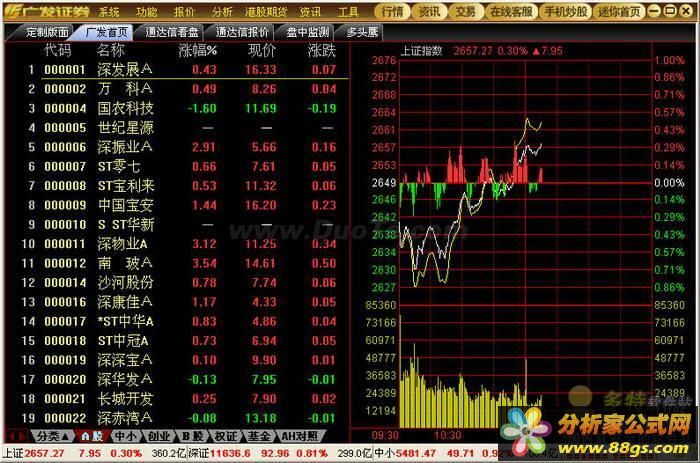
Task: Switch to the 通达信报价 tab
Action: tap(242, 32)
